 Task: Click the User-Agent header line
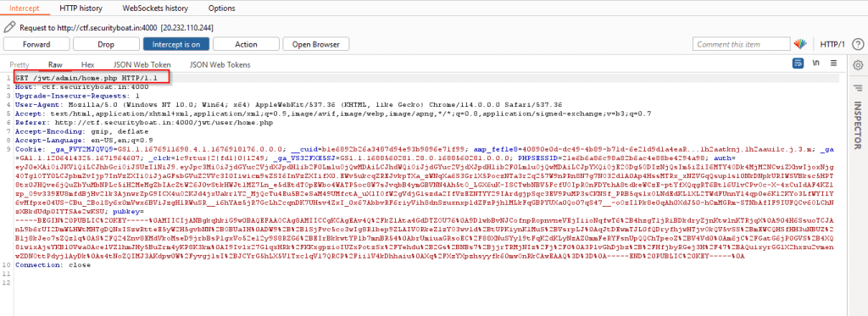point(289,104)
